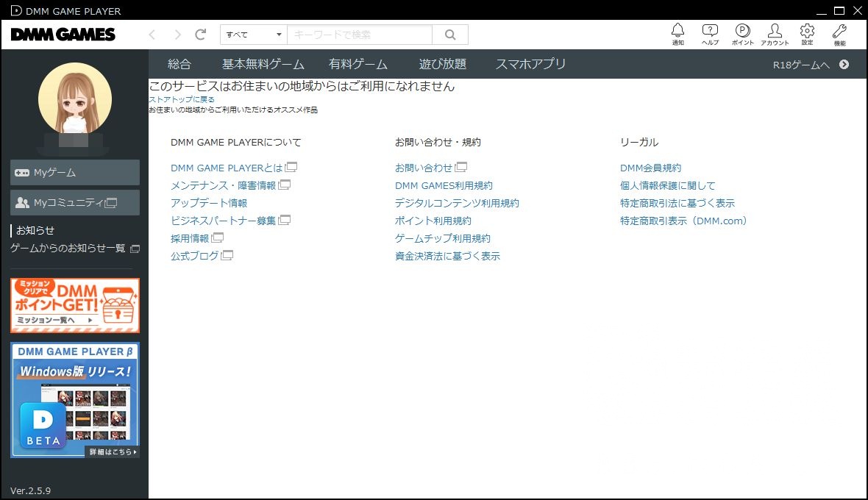Go back with left arrow icon

pos(152,35)
